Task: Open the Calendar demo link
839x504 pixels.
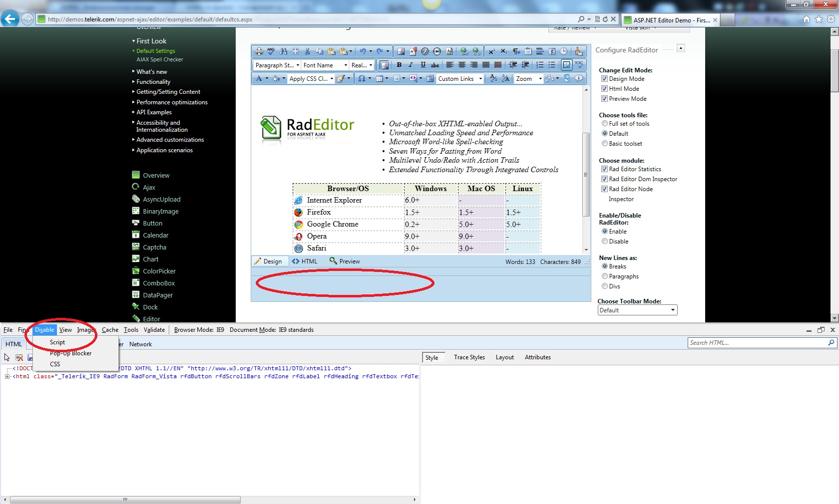Action: (156, 235)
